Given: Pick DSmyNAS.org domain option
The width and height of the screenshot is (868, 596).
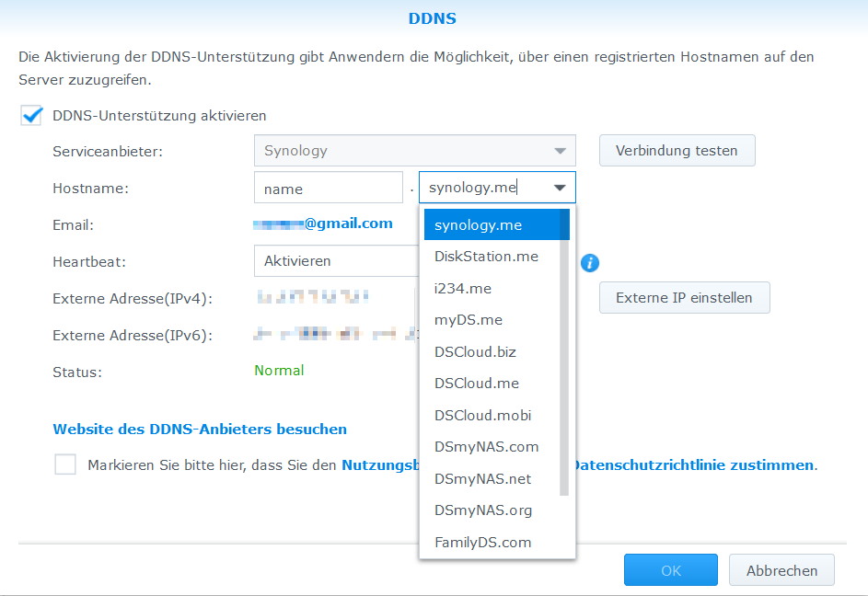Looking at the screenshot, I should (x=492, y=510).
